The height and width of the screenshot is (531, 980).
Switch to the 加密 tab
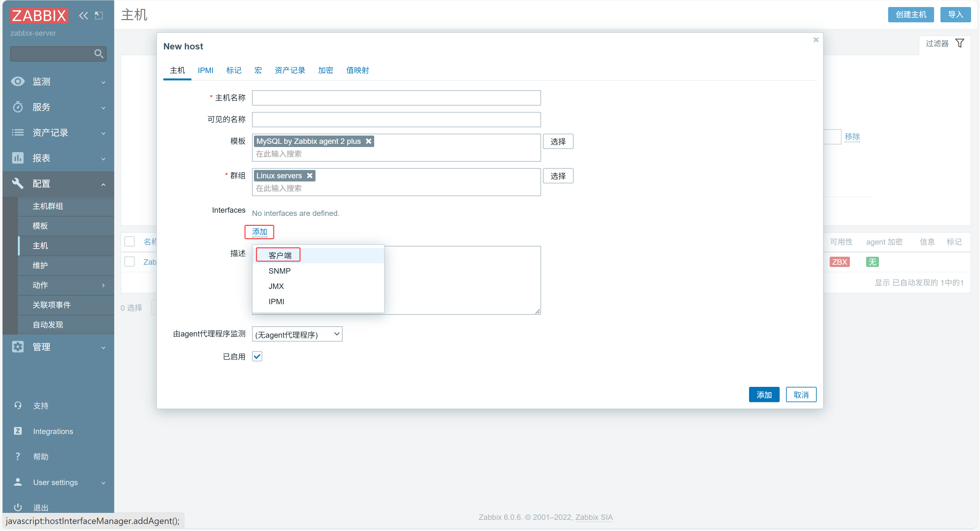(x=326, y=70)
